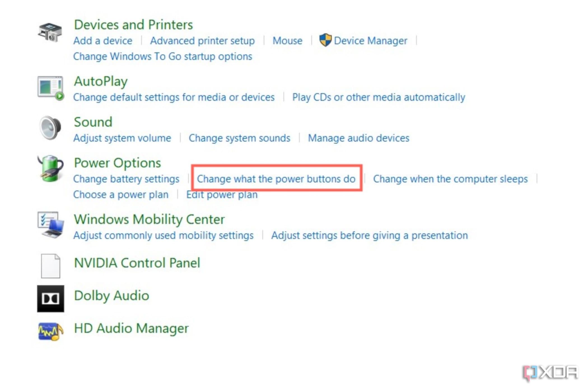Select Play CDs or other media automatically
The height and width of the screenshot is (392, 588).
pos(379,97)
